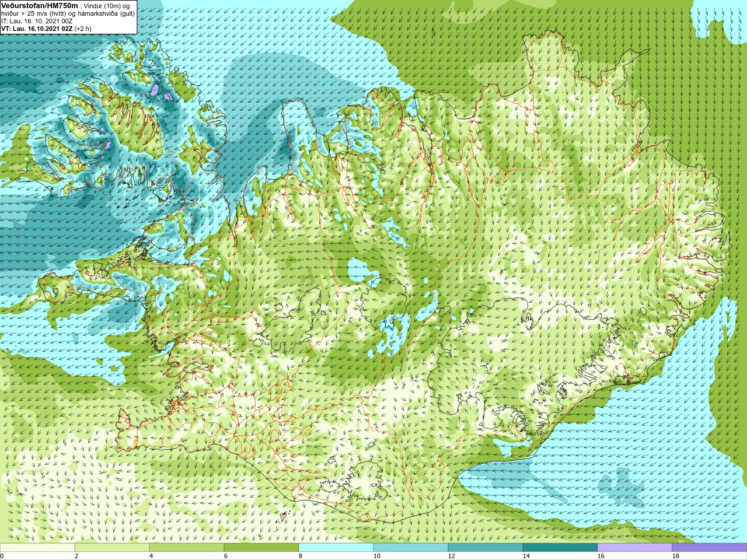Click the 10–12 m/s turquoise legend segment
Image resolution: width=747 pixels, height=560 pixels.
coord(411,548)
